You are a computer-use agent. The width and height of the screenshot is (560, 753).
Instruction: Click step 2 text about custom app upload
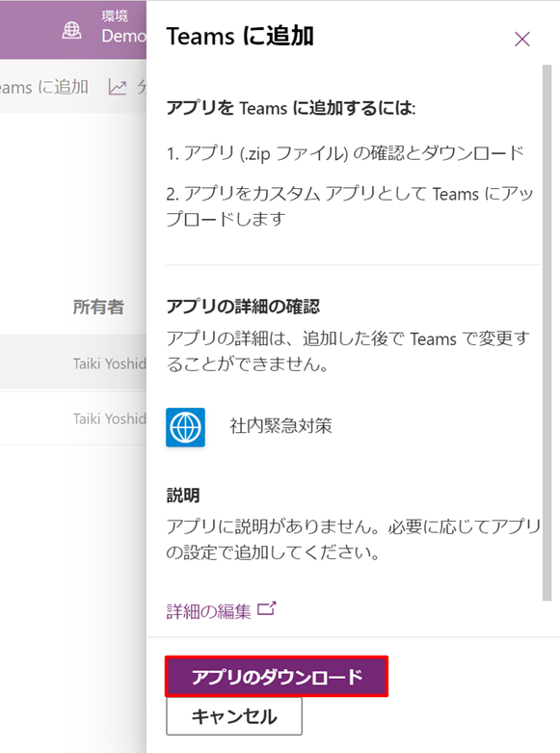click(350, 206)
